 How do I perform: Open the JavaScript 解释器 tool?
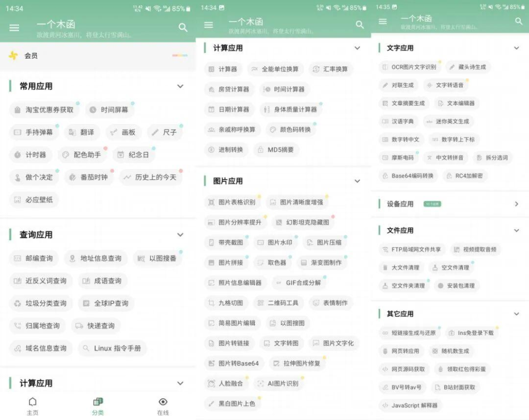(410, 406)
